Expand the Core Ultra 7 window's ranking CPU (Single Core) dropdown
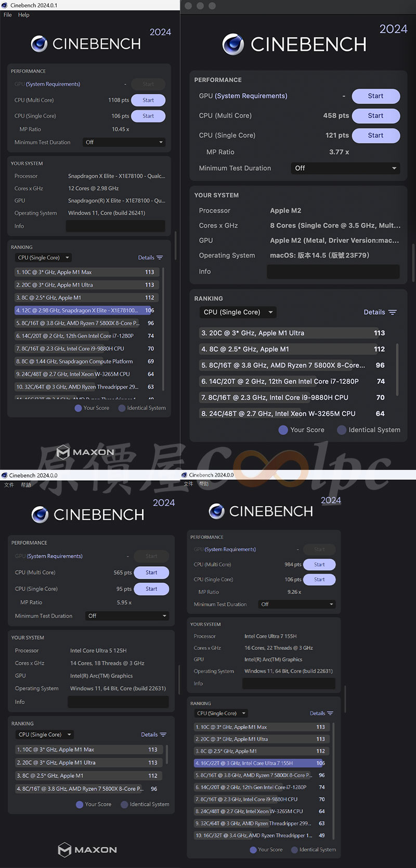The height and width of the screenshot is (868, 416). pos(222,713)
